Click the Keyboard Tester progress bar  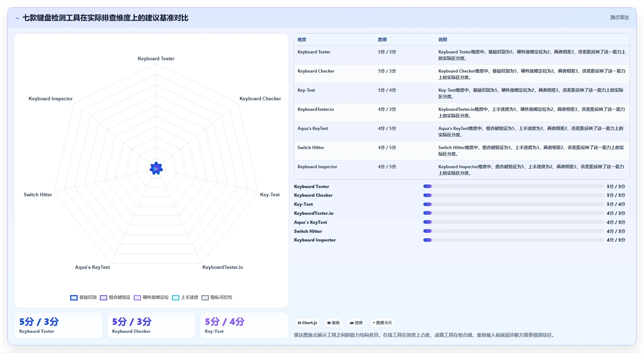(x=513, y=186)
